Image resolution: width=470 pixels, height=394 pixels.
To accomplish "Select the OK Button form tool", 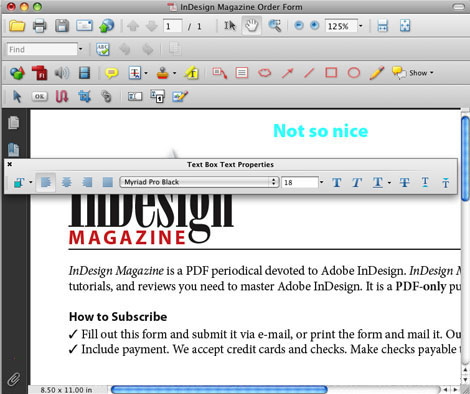I will pyautogui.click(x=39, y=97).
